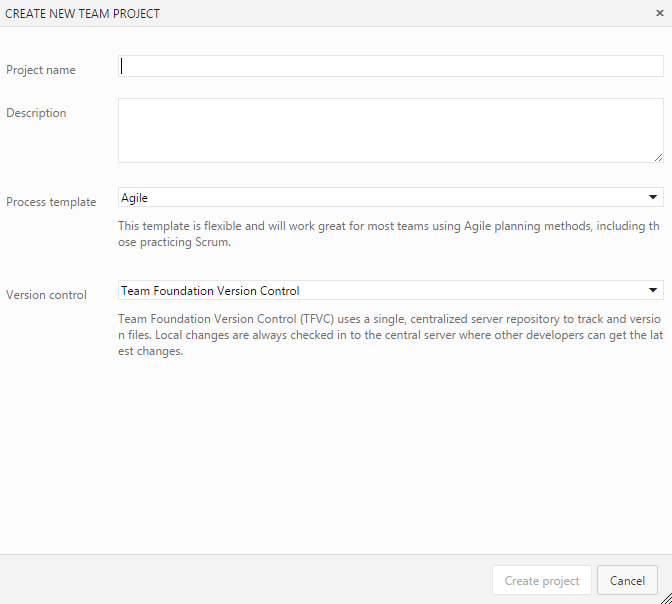Click the Process template dropdown arrow
Viewport: 672px width, 604px height.
tap(653, 198)
